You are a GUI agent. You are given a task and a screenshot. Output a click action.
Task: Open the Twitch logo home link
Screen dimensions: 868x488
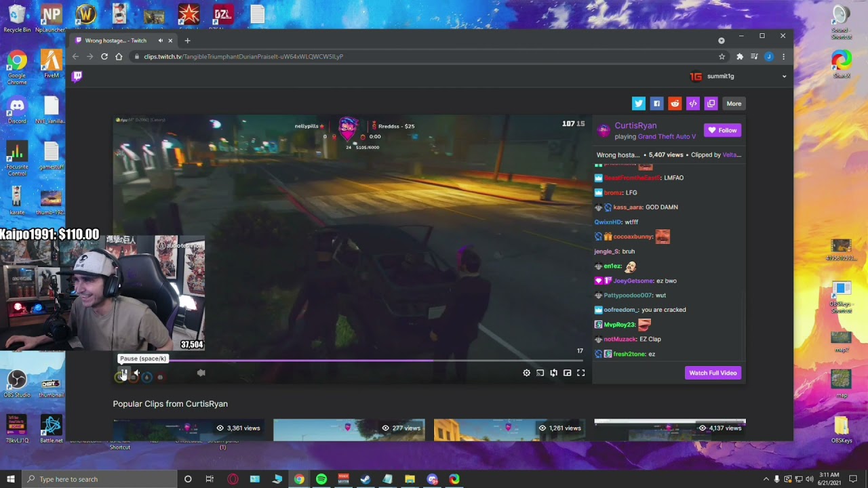tap(77, 76)
